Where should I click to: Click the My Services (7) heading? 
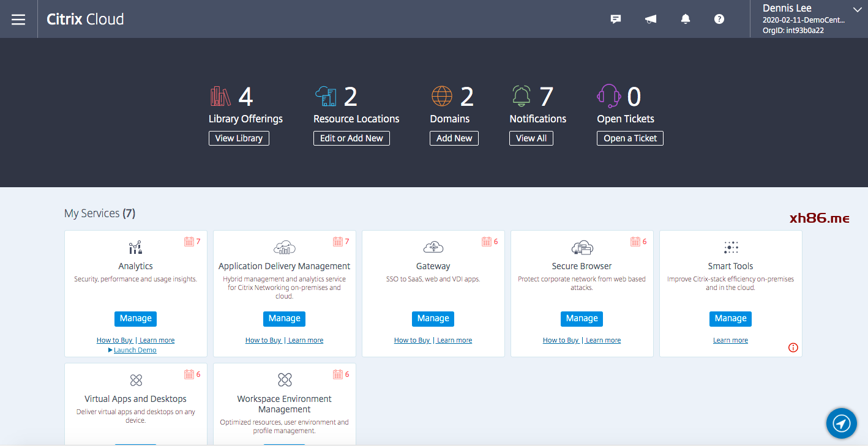[100, 214]
